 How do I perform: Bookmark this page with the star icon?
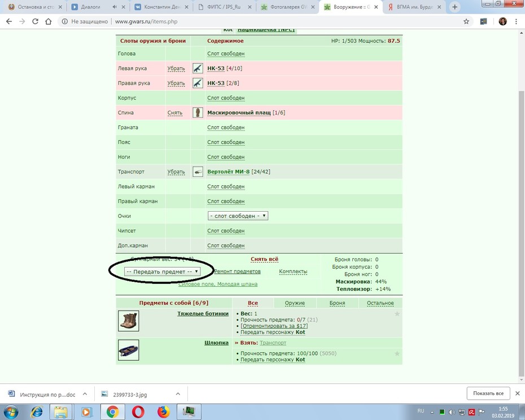point(466,21)
